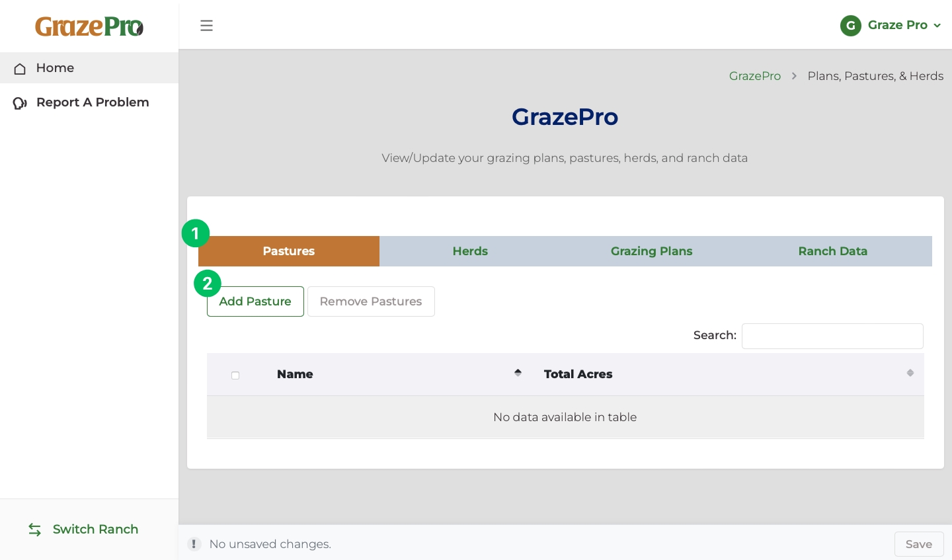This screenshot has height=560, width=952.
Task: Click 'Plans, Pastures, & Herds' breadcrumb text
Action: click(x=875, y=76)
